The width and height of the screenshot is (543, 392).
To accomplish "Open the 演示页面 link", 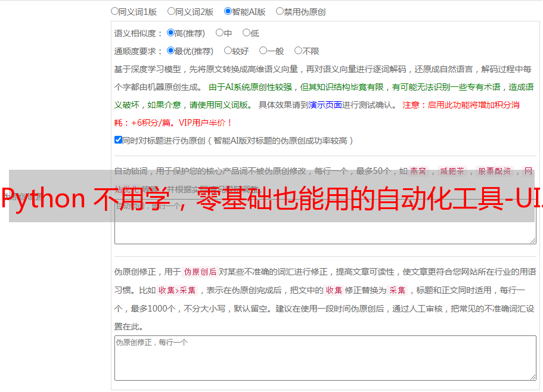I will coord(325,105).
